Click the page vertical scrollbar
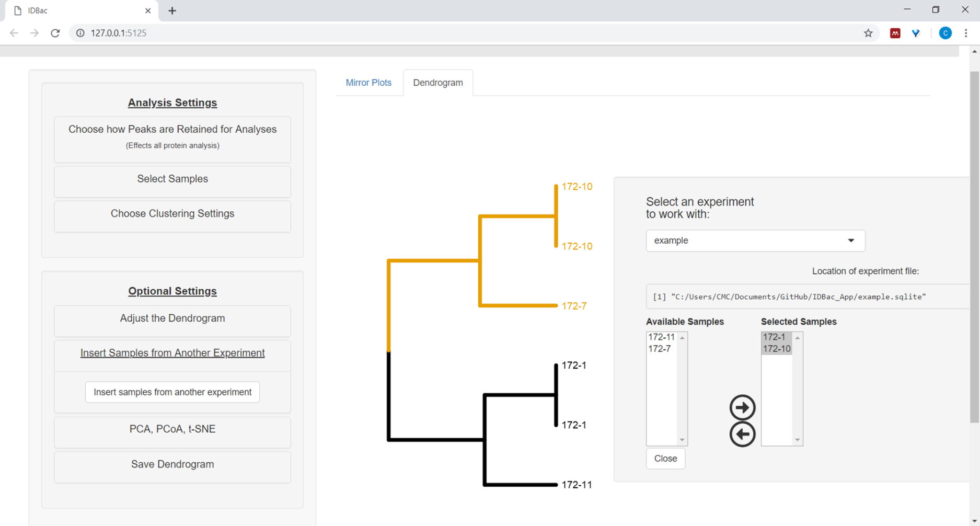 pos(974,246)
